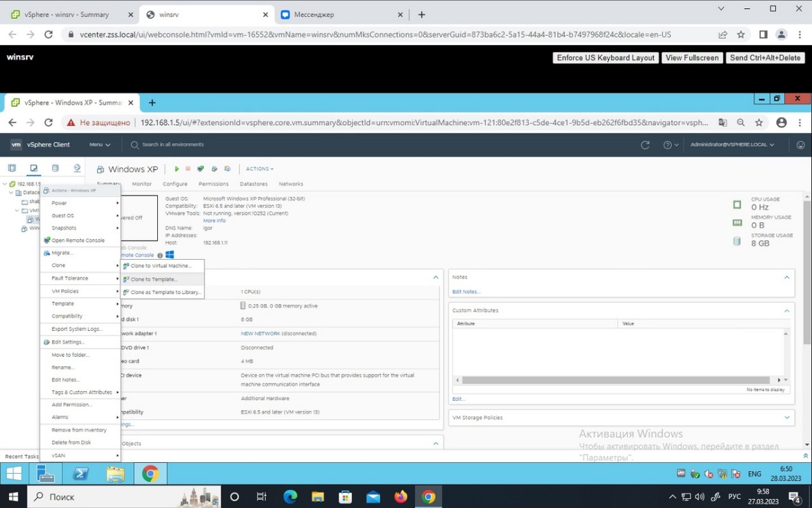Viewport: 812px width, 508px height.
Task: Collapse the Notes panel
Action: (787, 278)
